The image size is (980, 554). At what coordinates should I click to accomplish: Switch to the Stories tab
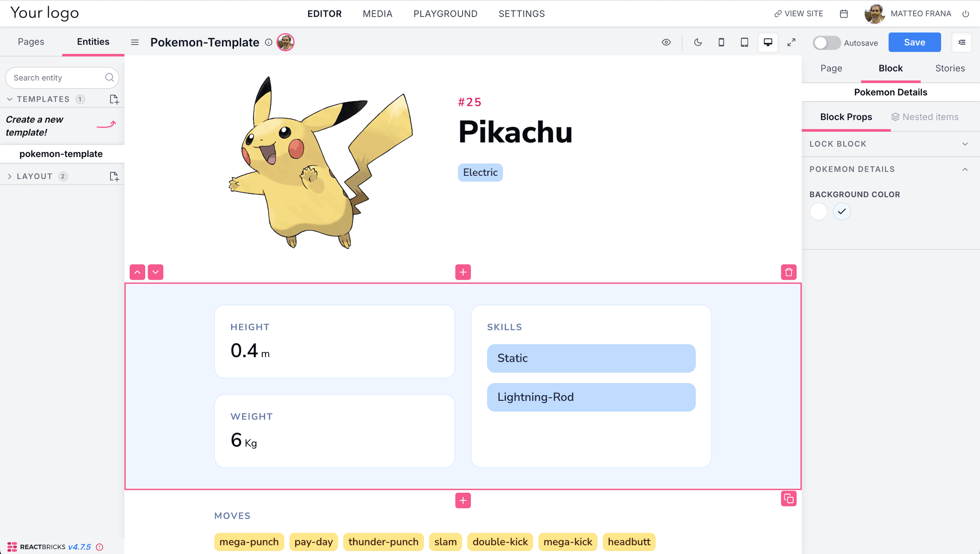[x=949, y=68]
